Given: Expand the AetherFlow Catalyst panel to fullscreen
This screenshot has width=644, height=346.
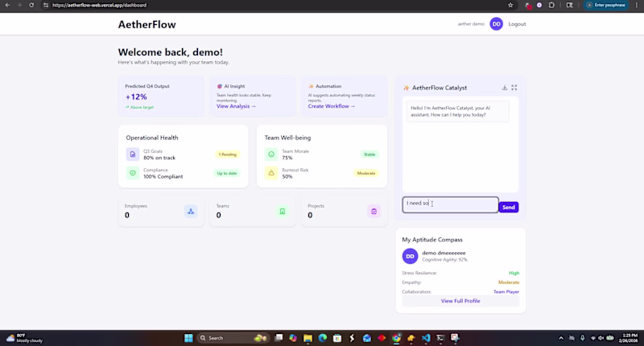Looking at the screenshot, I should [514, 88].
